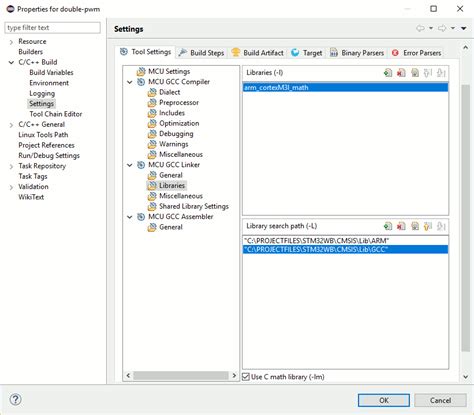The image size is (474, 415).
Task: Move the selected search path up
Action: coord(428,226)
